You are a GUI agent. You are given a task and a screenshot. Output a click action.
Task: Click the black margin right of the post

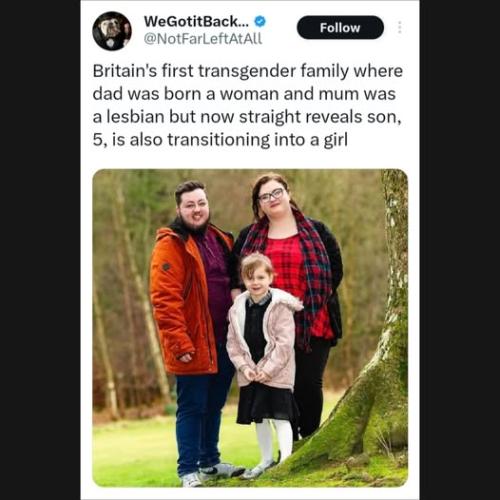click(460, 250)
